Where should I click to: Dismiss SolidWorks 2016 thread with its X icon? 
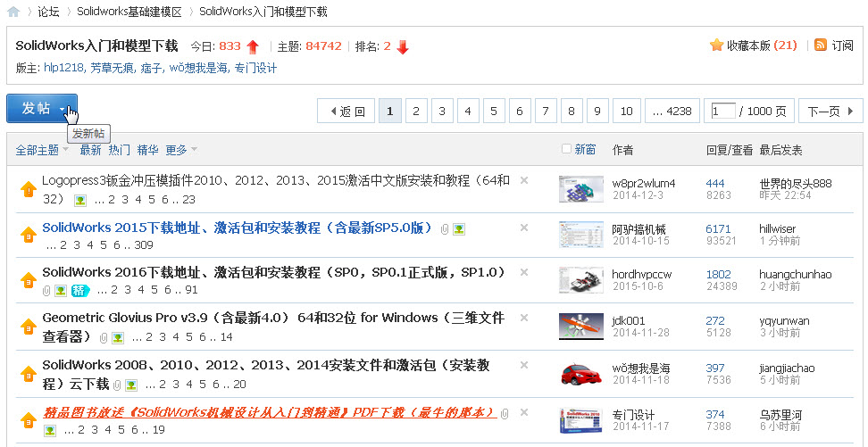click(x=524, y=272)
